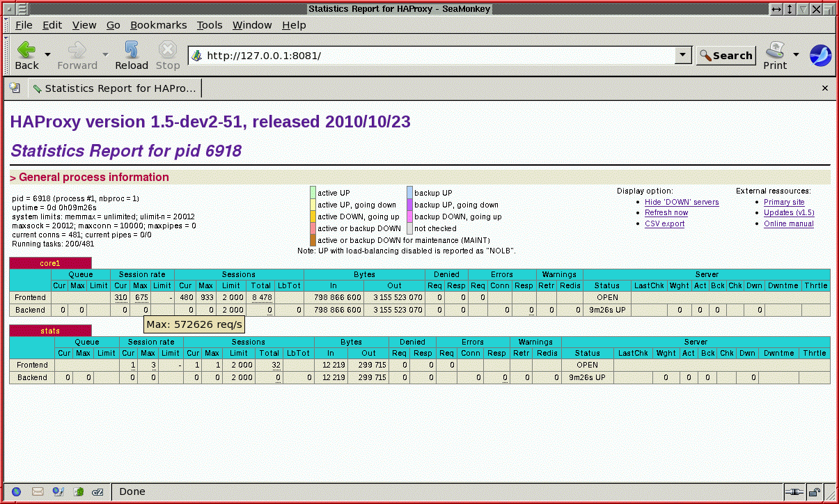Open the Window menu
The height and width of the screenshot is (504, 839).
pyautogui.click(x=252, y=24)
